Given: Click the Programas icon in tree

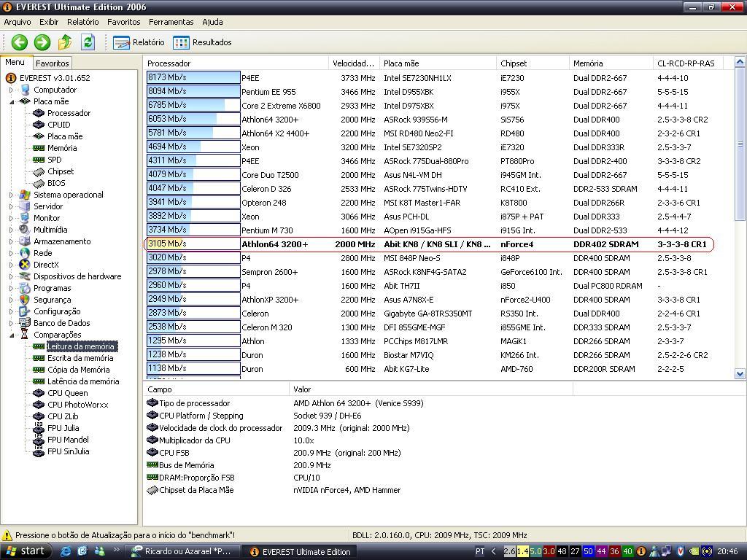Looking at the screenshot, I should click(x=25, y=288).
